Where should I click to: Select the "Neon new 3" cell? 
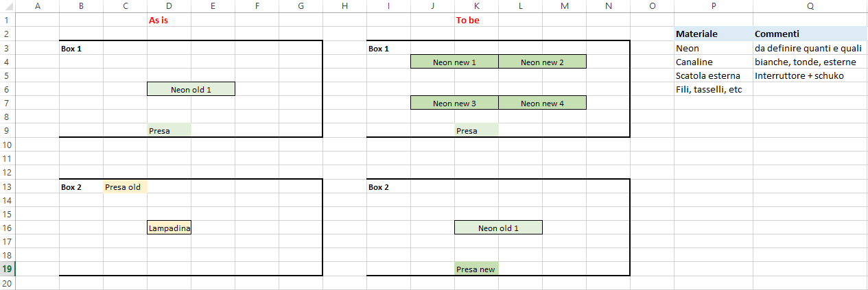(x=454, y=104)
